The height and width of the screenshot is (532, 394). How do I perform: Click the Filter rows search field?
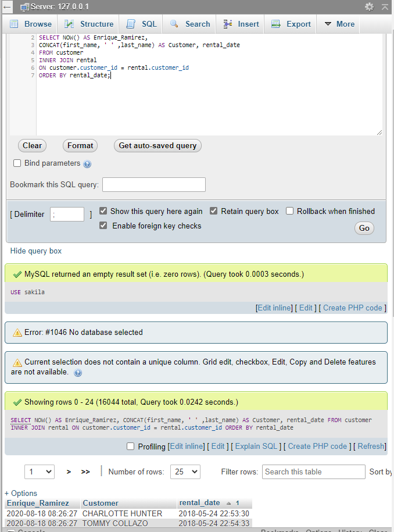[x=314, y=472]
